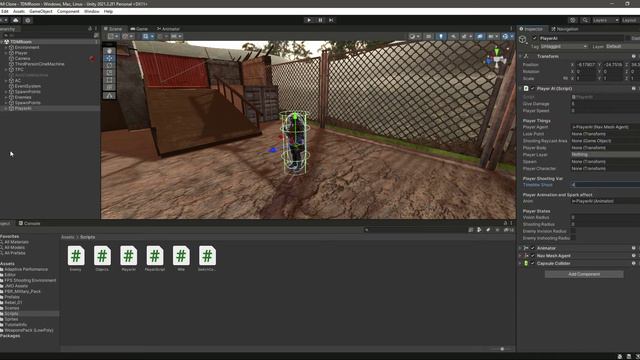Toggle 2D view button in Scene
This screenshot has height=360, width=640.
click(x=428, y=36)
